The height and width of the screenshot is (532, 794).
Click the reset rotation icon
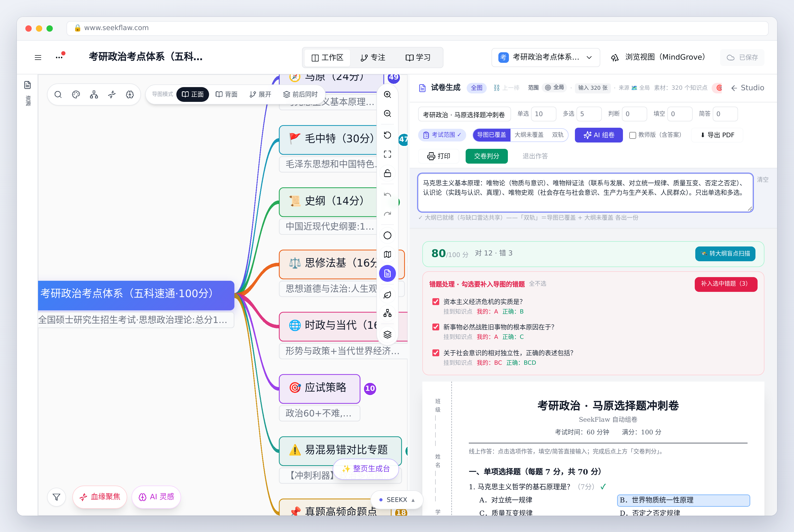[x=387, y=135]
